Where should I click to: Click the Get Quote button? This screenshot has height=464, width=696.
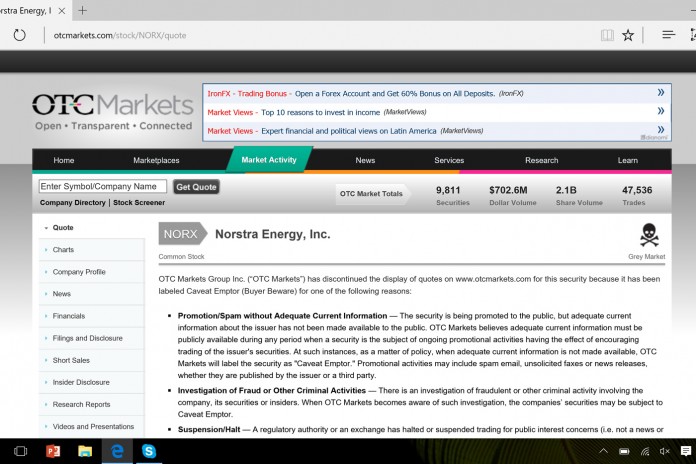196,187
